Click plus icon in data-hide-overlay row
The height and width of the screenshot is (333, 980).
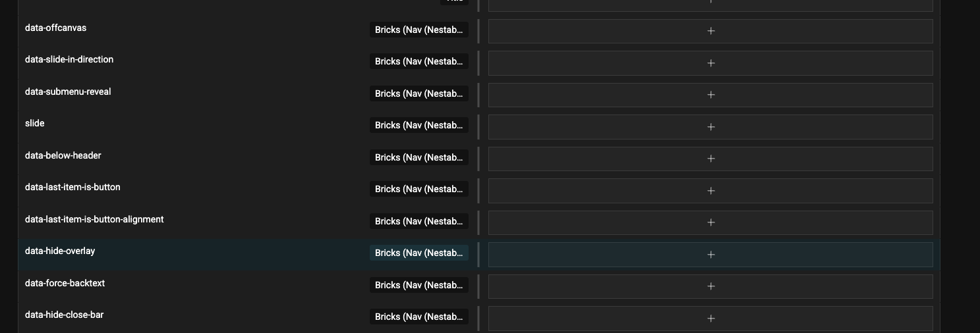[710, 255]
